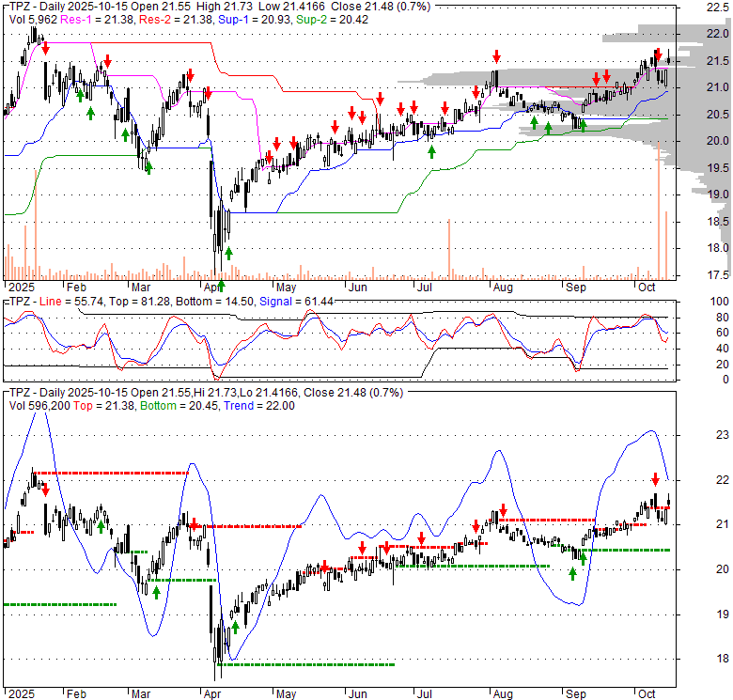Click the "Vol 596,200" label in the bottom chart
Viewport: 733px width, 700px height.
(39, 406)
